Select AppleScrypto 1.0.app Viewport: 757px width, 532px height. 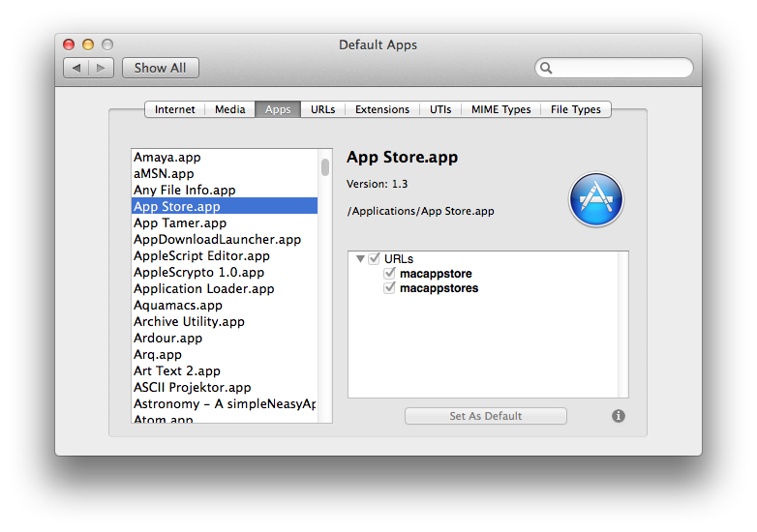coord(225,272)
